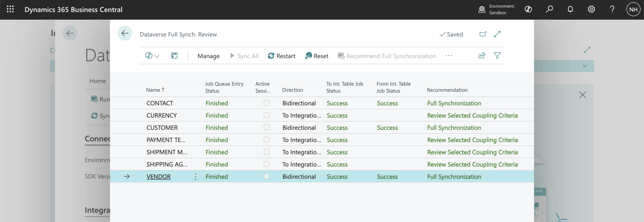Expand the Copilot dropdown in the toolbar
644x222 pixels.
152,56
